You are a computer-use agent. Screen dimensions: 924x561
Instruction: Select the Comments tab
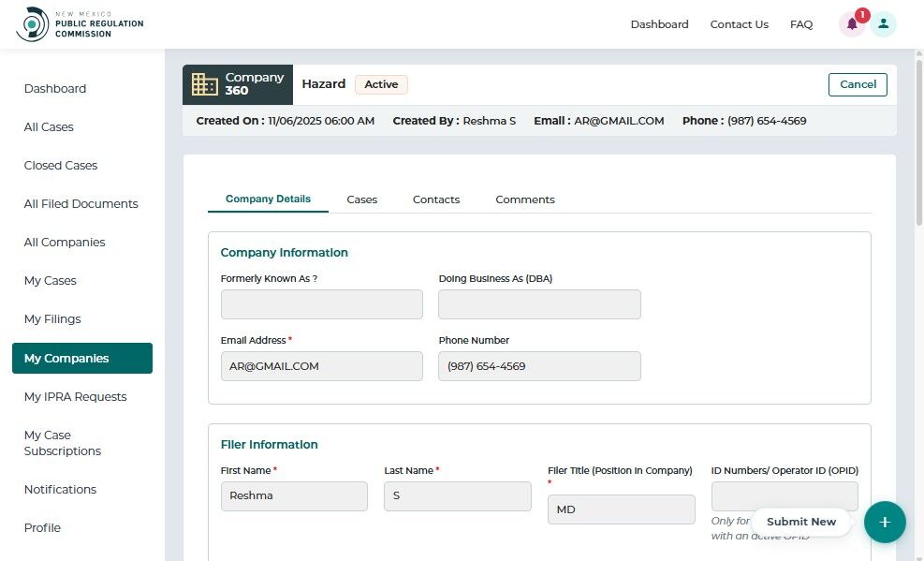[x=525, y=199]
